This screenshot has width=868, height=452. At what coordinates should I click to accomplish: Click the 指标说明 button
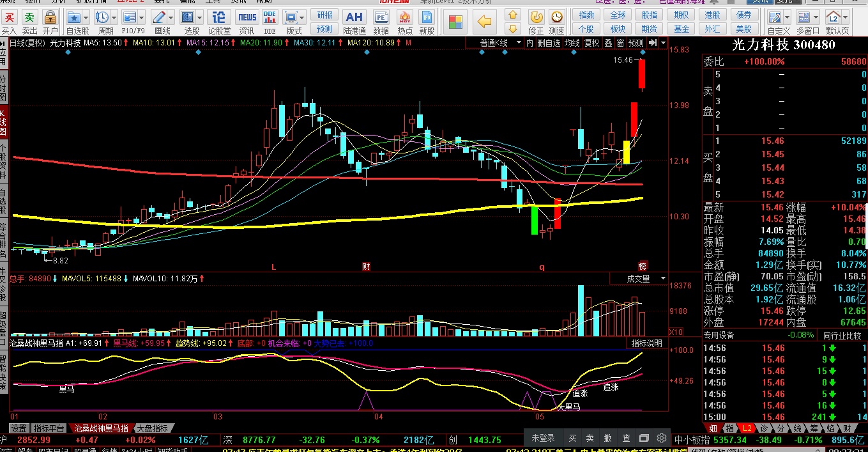click(x=647, y=343)
